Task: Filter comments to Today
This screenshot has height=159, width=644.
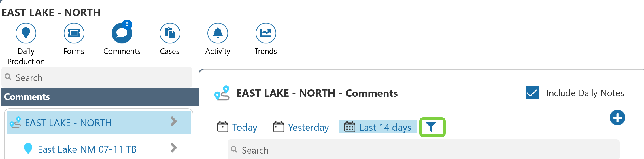Action: [x=237, y=127]
